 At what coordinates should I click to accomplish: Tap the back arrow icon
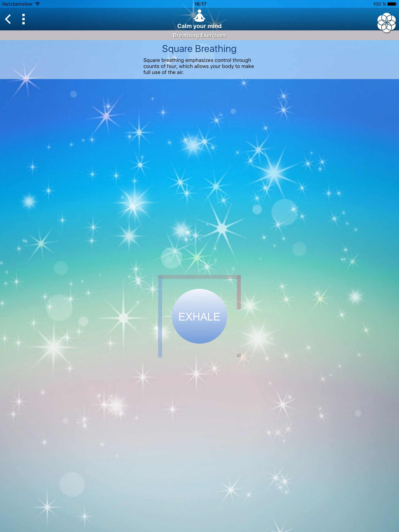8,19
